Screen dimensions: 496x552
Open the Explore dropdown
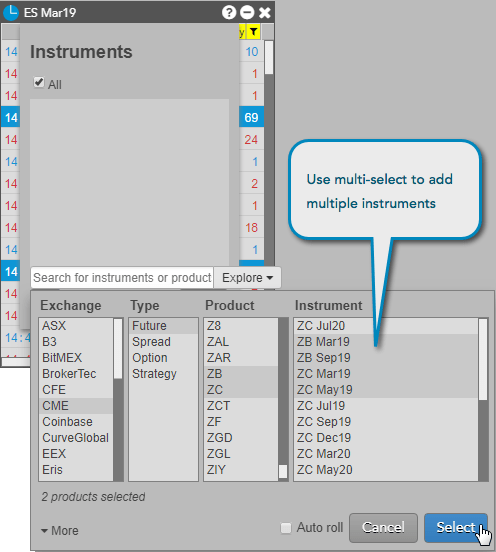[x=247, y=278]
